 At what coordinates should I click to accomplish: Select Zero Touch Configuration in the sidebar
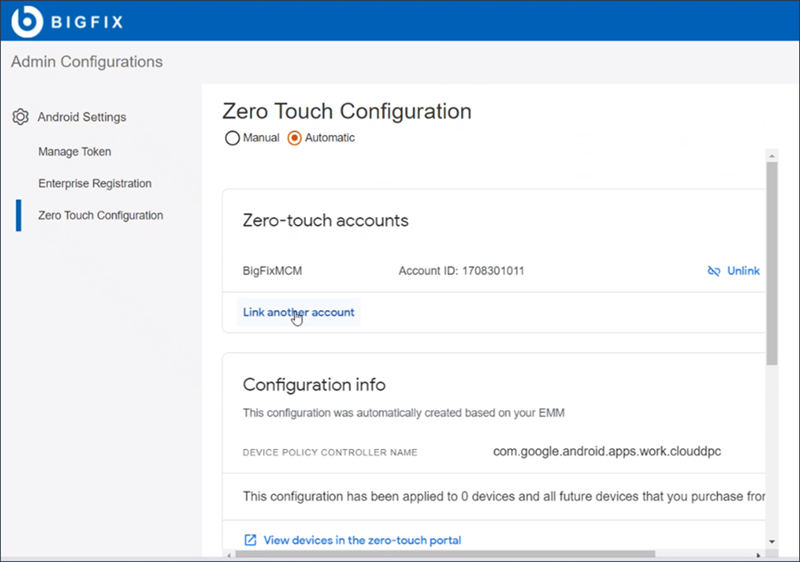point(100,215)
